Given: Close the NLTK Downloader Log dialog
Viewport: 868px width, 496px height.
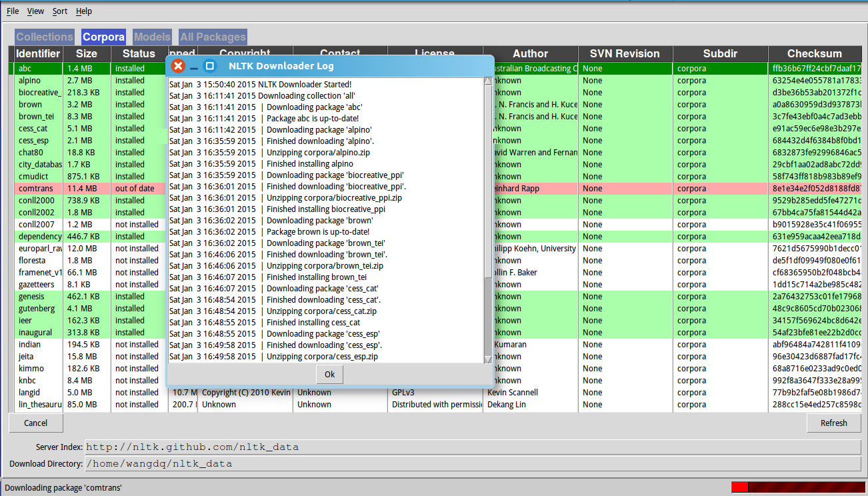Looking at the screenshot, I should pos(178,66).
